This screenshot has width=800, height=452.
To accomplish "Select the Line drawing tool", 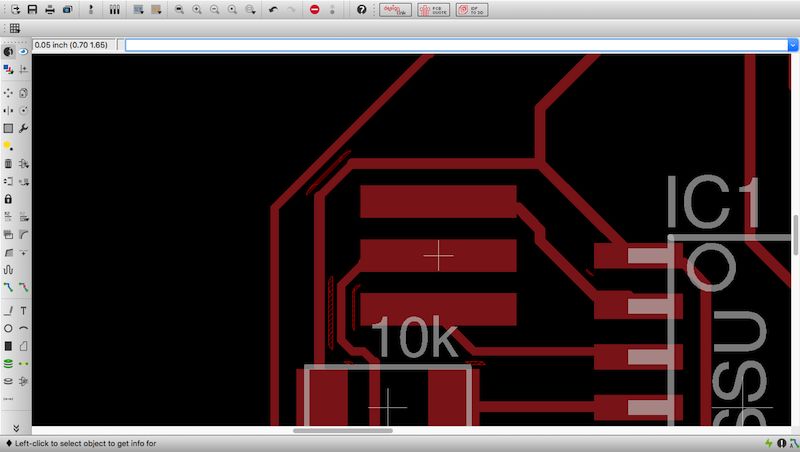I will coord(8,311).
